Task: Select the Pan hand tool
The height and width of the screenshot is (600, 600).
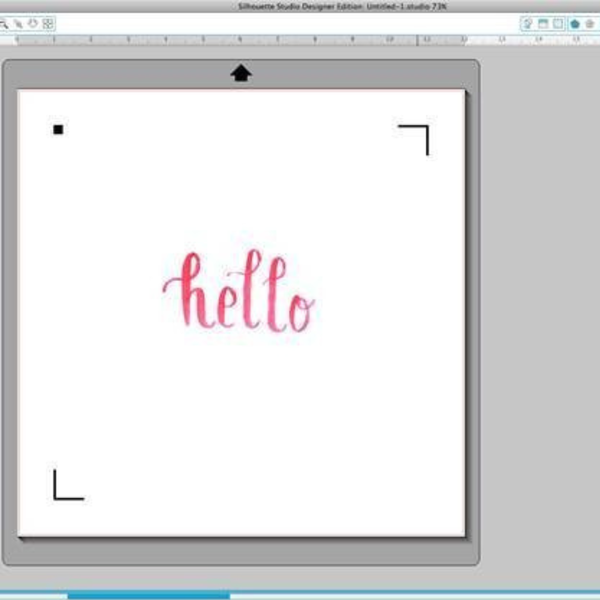Action: pos(32,22)
